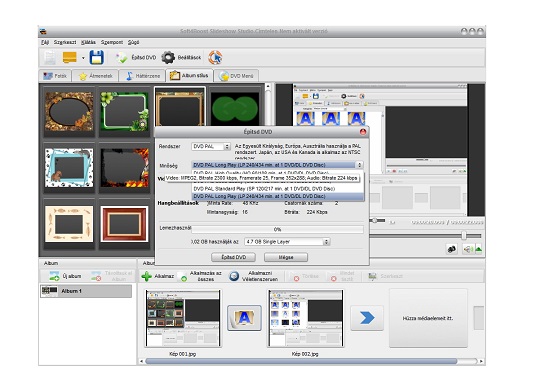
Task: Select highlighted DVD PAL Long Play list option
Action: tap(278, 196)
